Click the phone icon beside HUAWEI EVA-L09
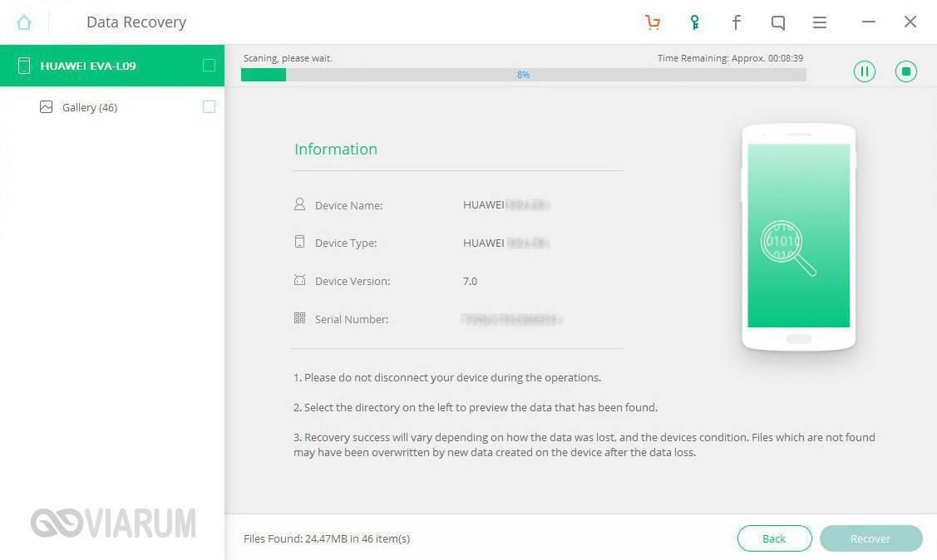 [x=24, y=66]
